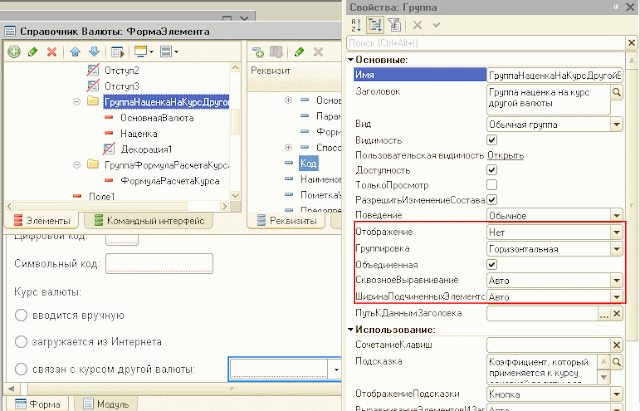Open the Отображение dropdown
Image resolution: width=640 pixels, height=411 pixels.
coord(617,232)
